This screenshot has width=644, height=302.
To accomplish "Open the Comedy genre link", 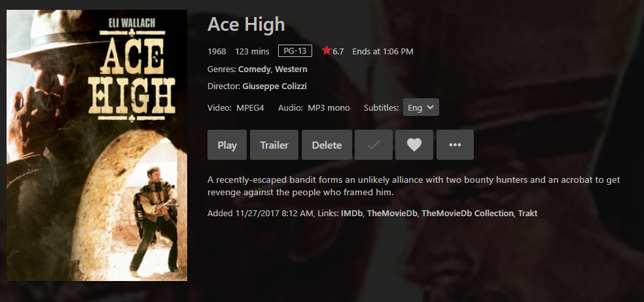I will (x=254, y=69).
